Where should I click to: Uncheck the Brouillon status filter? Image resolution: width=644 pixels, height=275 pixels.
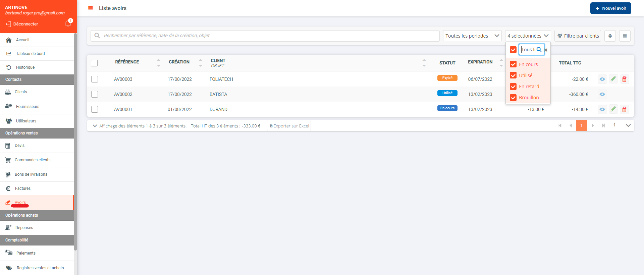[513, 98]
